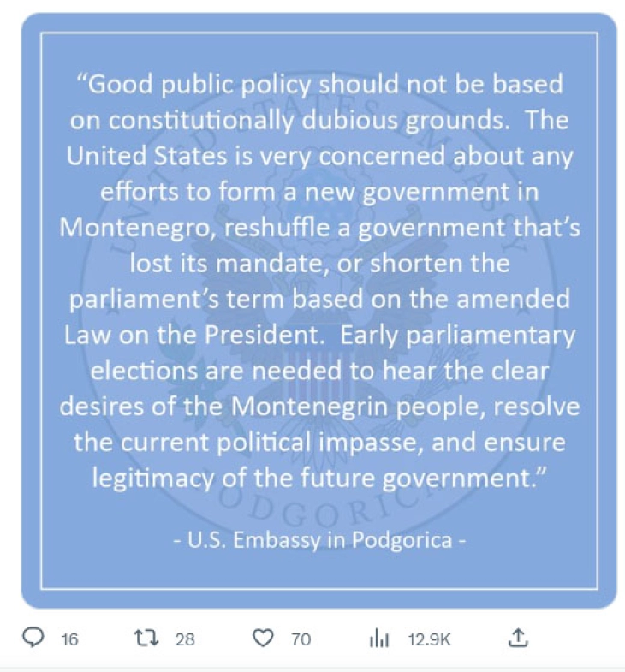Viewport: 625px width, 672px height.
Task: Like the tweet with the heart icon
Action: pyautogui.click(x=264, y=638)
